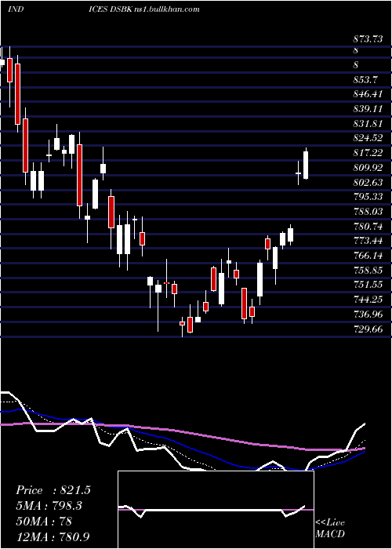
Task: Click the 831.81 price level label
Action: pyautogui.click(x=368, y=124)
